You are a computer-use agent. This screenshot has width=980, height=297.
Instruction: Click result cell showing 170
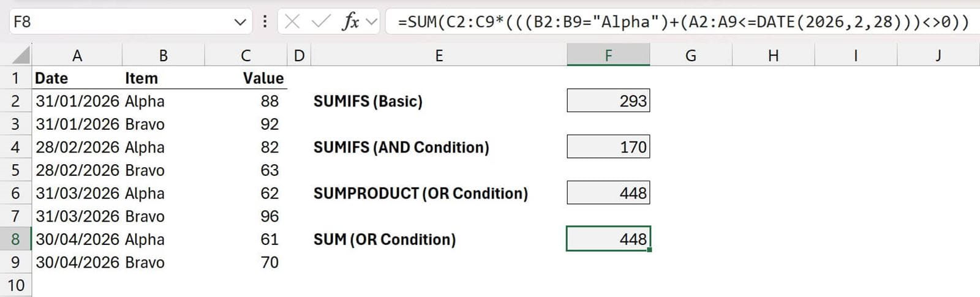click(608, 147)
